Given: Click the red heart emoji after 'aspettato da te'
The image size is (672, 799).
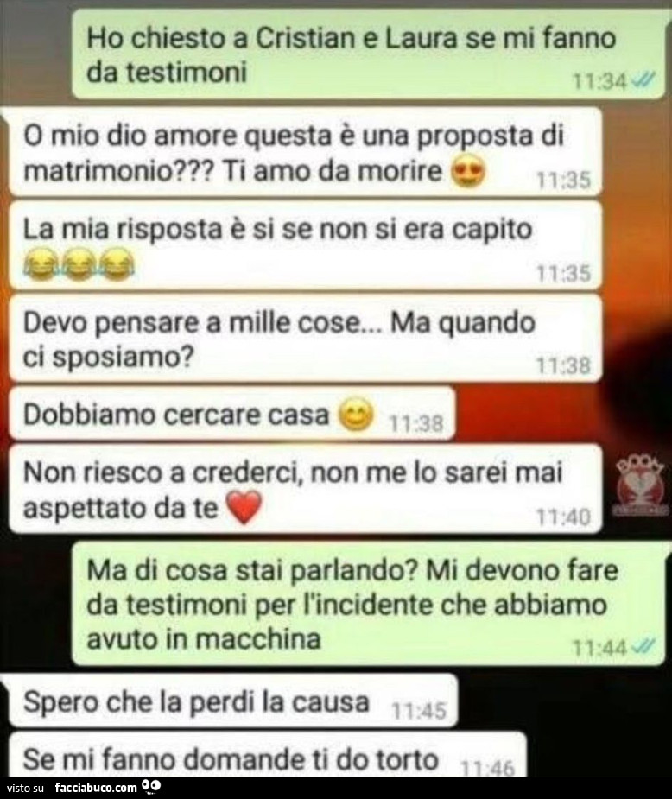Looking at the screenshot, I should click(244, 508).
